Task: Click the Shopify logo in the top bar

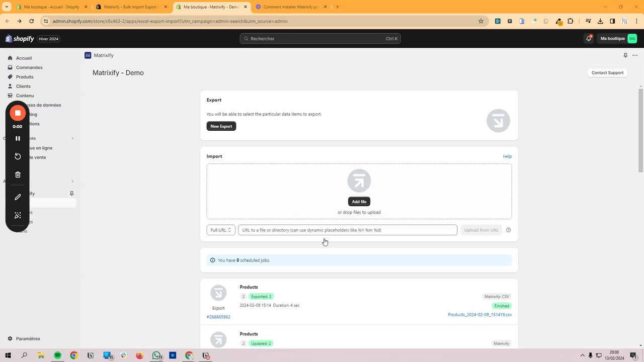Action: [20, 39]
